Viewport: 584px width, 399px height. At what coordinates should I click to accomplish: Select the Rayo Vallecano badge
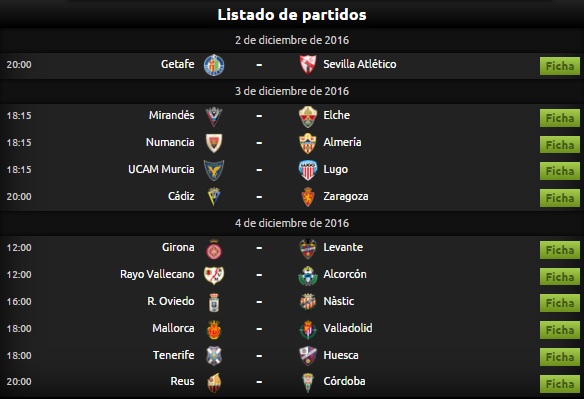click(x=214, y=275)
